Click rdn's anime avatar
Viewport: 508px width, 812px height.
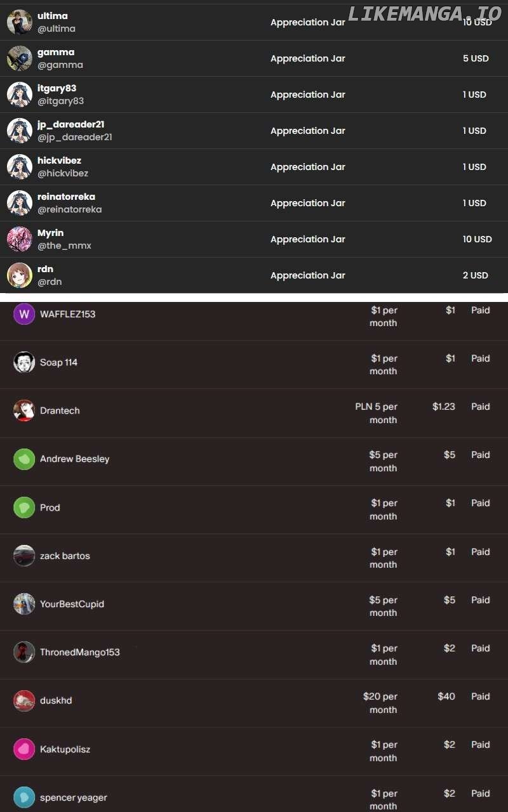pyautogui.click(x=20, y=275)
